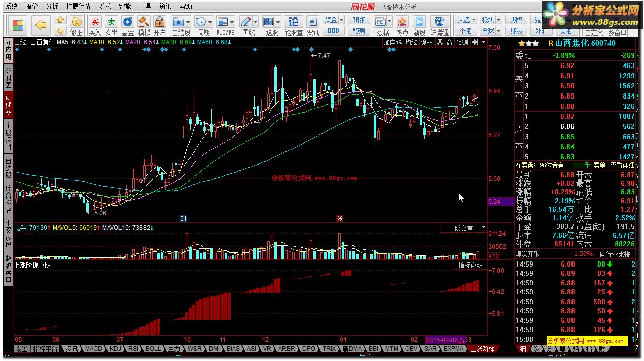Expand the F10/F9 dropdown arrow
644x361 pixels.
point(232,22)
